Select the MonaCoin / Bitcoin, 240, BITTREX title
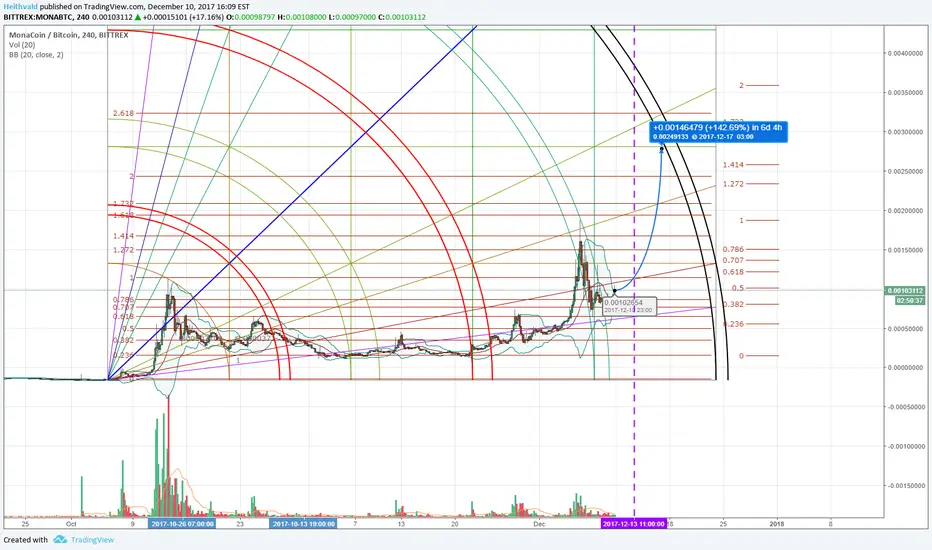 [68, 35]
